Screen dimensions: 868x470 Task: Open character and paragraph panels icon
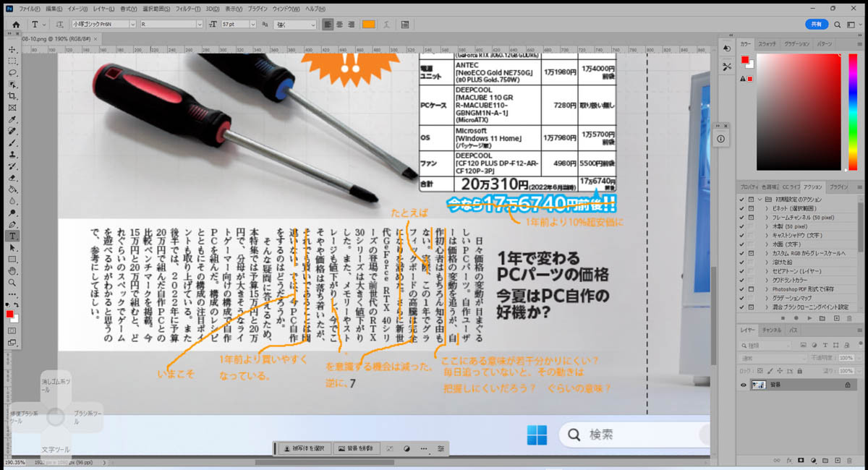click(x=404, y=24)
